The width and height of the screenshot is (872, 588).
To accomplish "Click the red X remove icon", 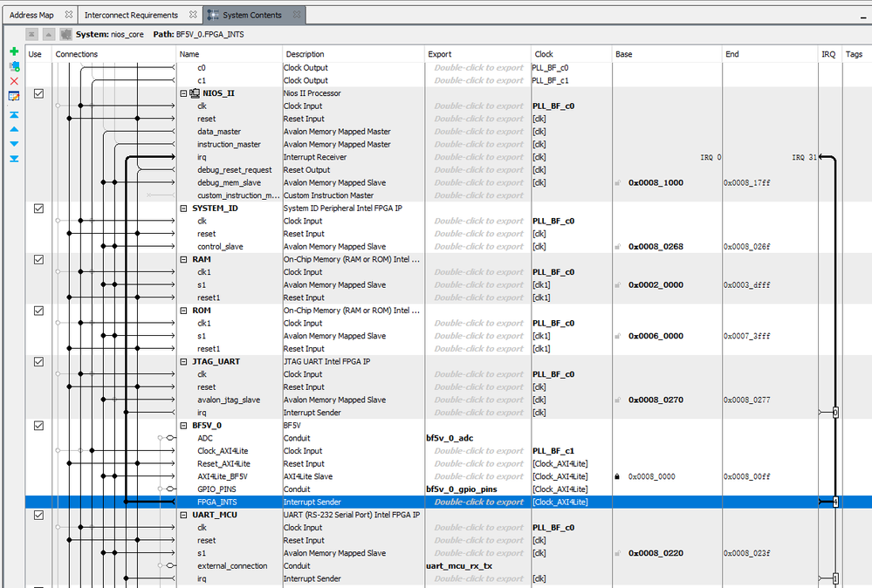I will click(14, 80).
